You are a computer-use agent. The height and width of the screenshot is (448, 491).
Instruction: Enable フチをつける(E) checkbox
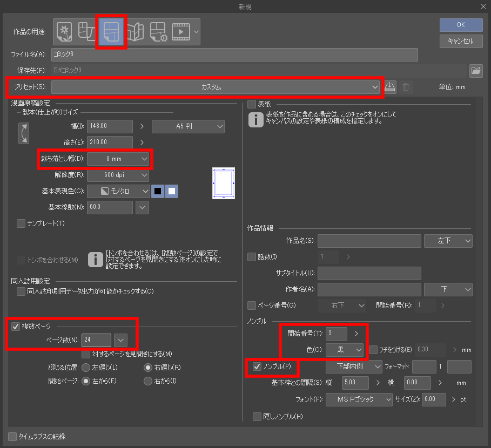(x=373, y=349)
